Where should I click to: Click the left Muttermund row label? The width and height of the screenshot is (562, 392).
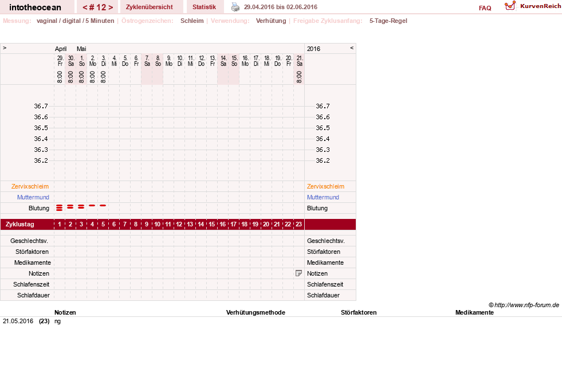33,197
